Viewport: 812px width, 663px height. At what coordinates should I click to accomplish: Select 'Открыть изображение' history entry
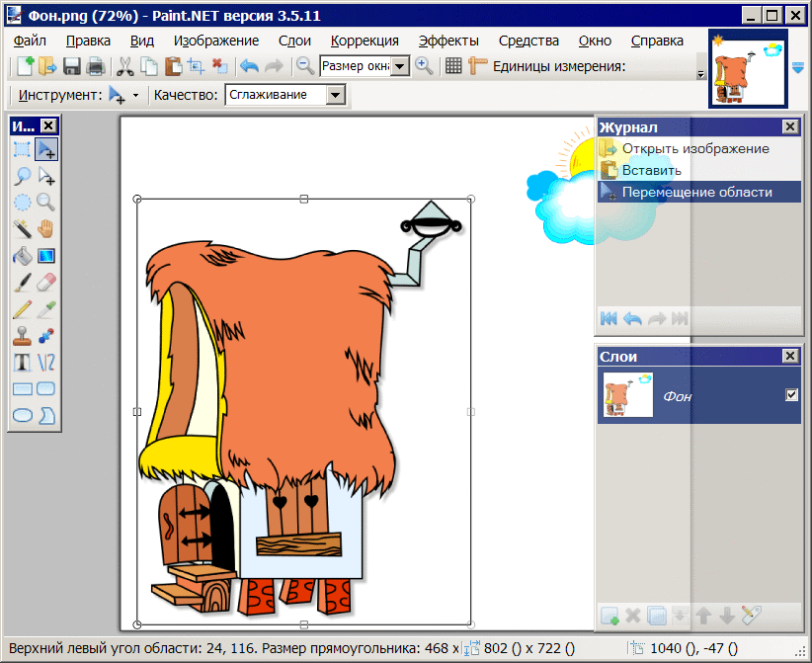(694, 148)
